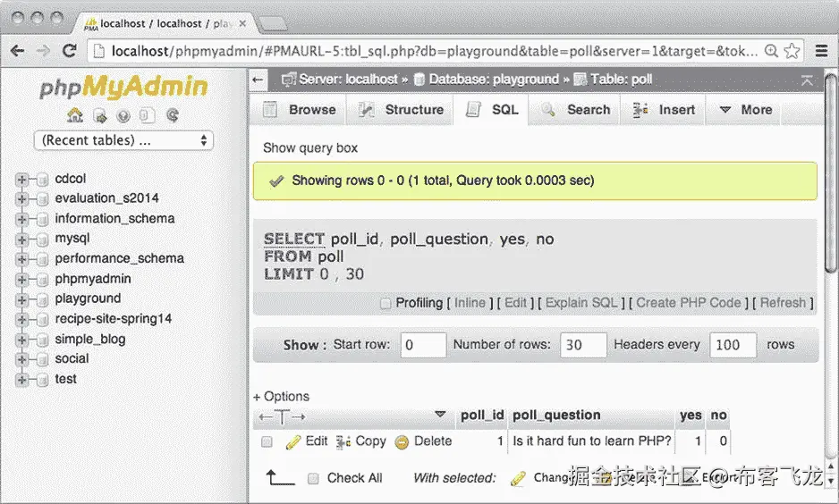839x504 pixels.
Task: Open the phpMyAdmin documentation help icon
Action: (123, 115)
